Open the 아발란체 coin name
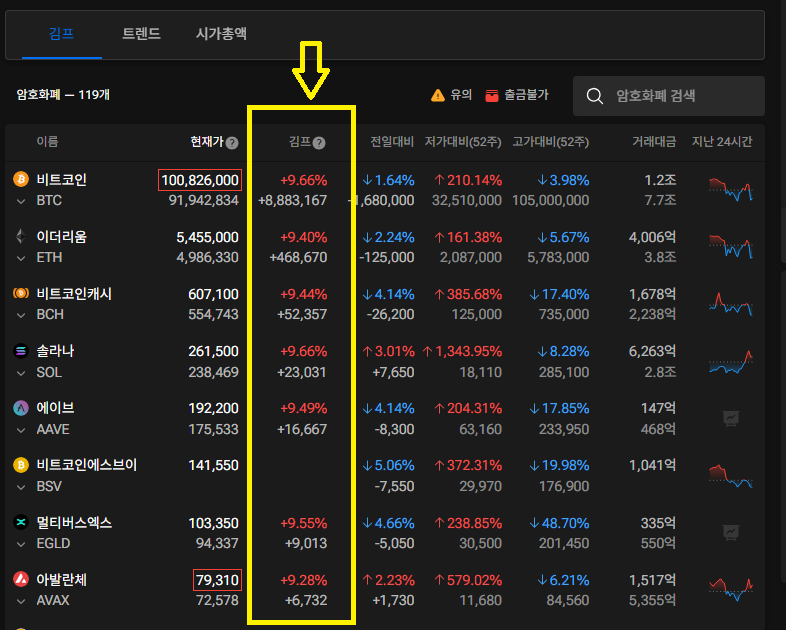The width and height of the screenshot is (786, 630). pos(62,580)
